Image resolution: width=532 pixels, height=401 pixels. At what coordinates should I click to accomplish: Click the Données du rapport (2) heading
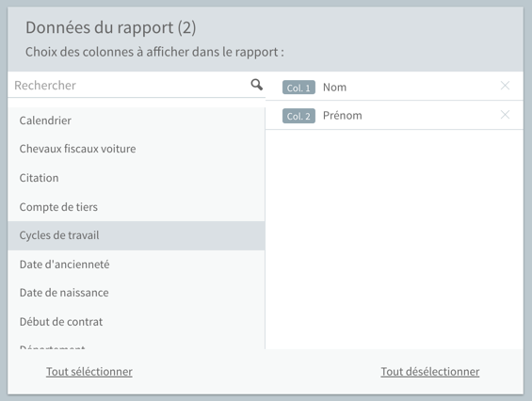pos(110,28)
